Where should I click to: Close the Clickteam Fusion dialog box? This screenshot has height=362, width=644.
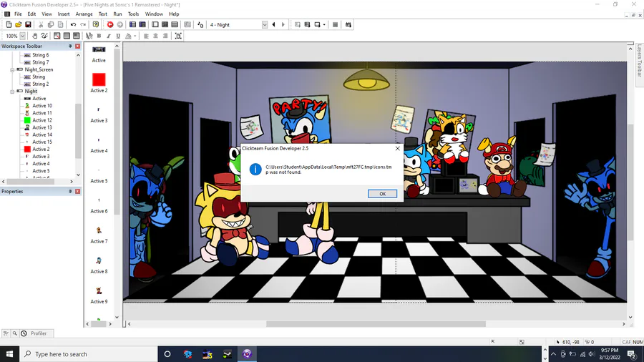click(x=397, y=149)
